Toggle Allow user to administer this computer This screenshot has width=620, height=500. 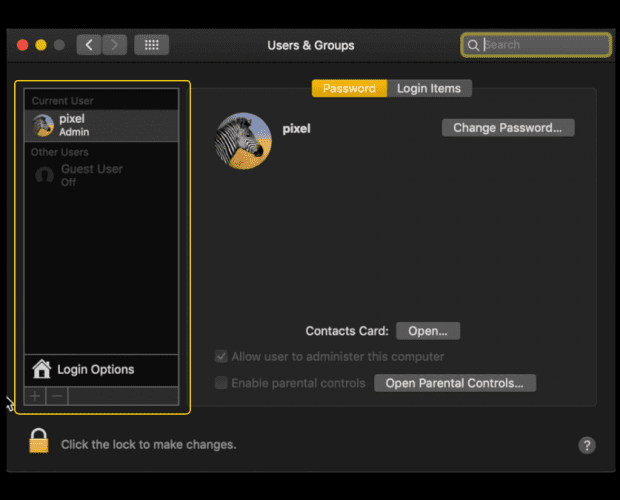pyautogui.click(x=221, y=357)
